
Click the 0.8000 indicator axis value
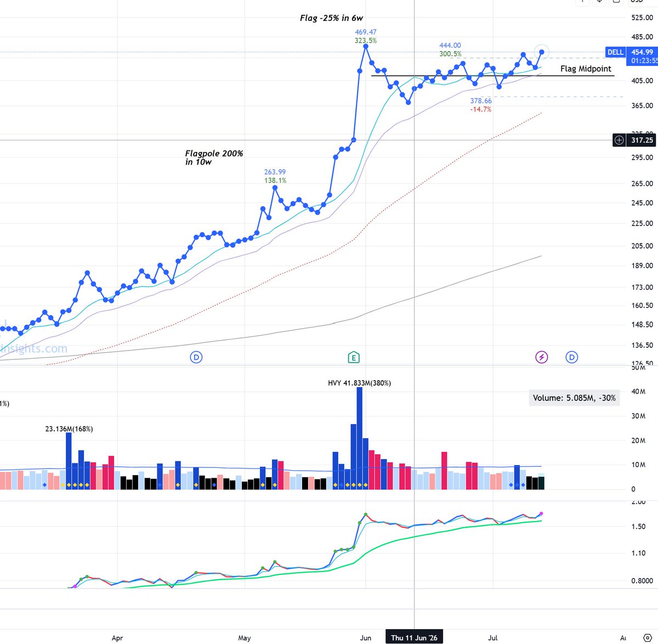pos(642,580)
